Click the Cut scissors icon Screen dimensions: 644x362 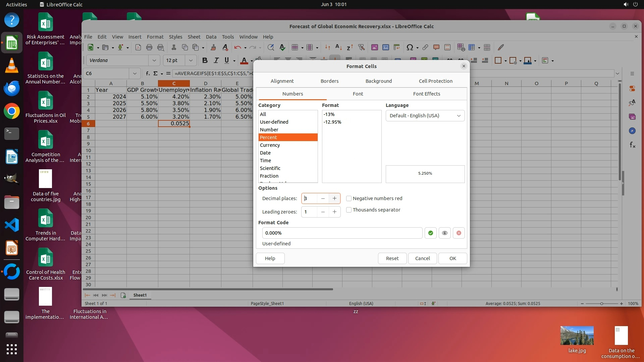(x=174, y=48)
